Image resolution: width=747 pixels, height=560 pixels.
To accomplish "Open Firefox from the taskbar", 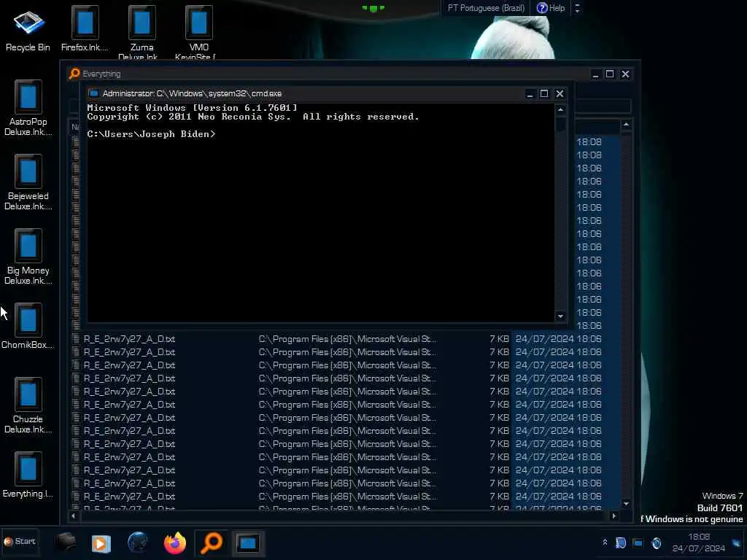I will pyautogui.click(x=175, y=542).
